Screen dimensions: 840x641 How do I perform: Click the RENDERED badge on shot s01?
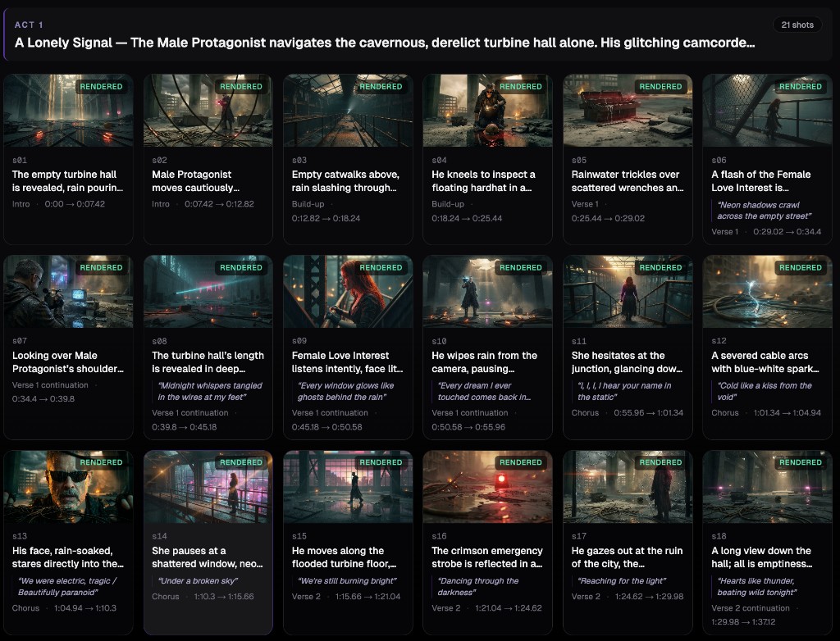click(x=102, y=86)
